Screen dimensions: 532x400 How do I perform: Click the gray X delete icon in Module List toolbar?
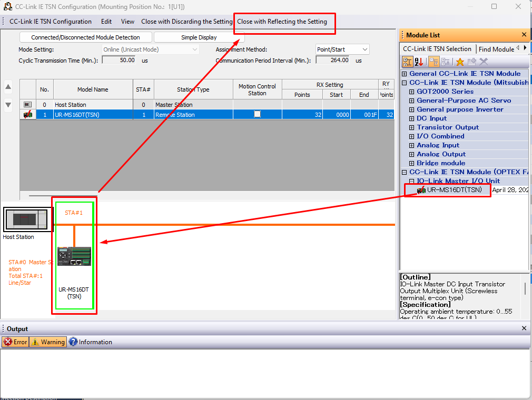click(484, 62)
